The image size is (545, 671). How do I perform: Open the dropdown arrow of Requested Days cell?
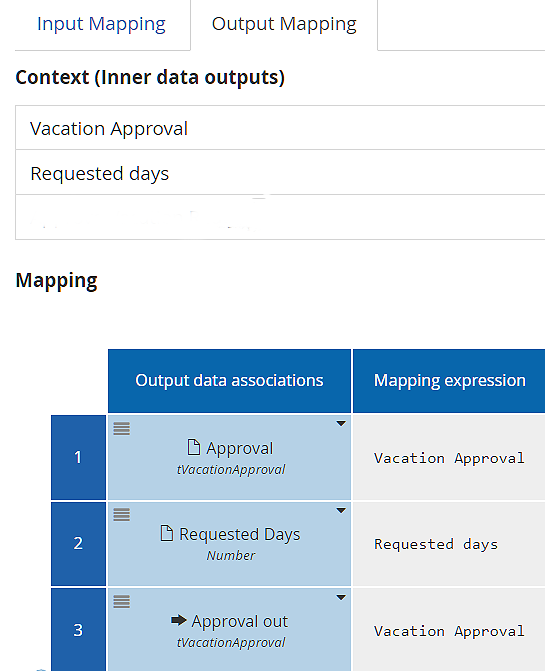coord(341,511)
